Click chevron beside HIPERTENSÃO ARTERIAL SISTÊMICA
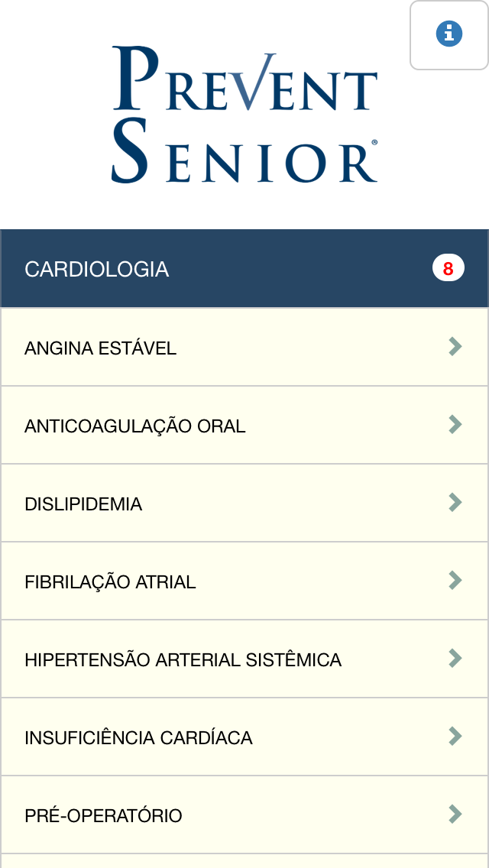Screen dimensions: 489x868 pyautogui.click(x=455, y=659)
